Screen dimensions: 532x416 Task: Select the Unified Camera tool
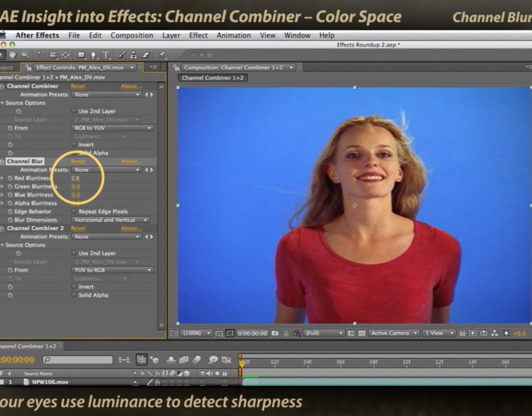pos(54,55)
